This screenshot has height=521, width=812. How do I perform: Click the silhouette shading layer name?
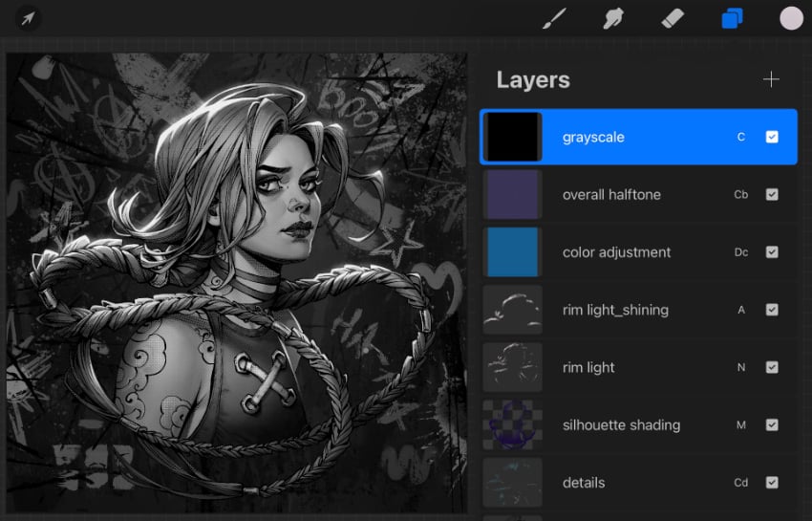coord(622,425)
